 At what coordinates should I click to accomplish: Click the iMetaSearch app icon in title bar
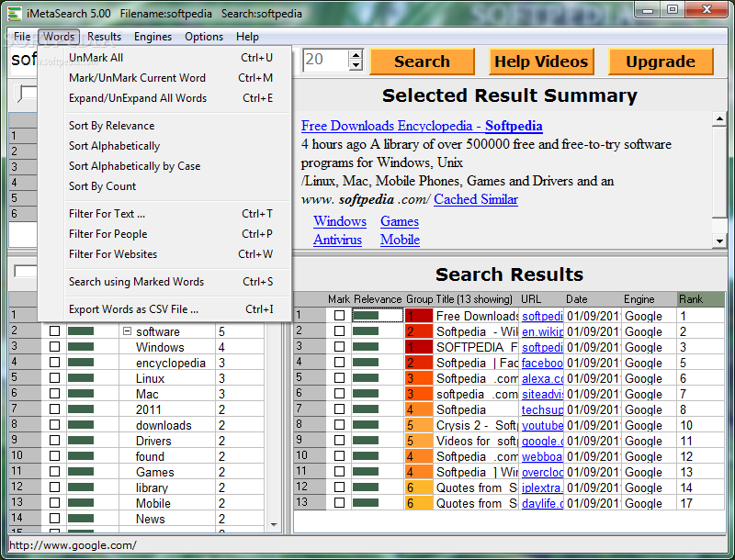coord(15,14)
